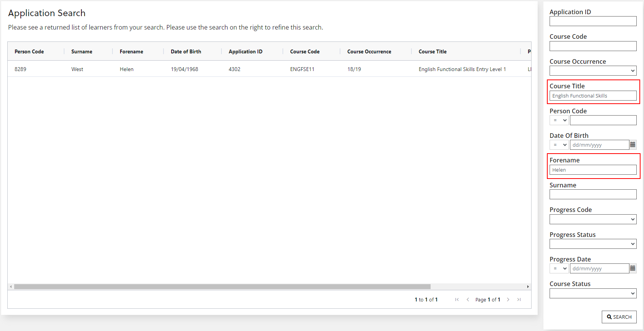Screen dimensions: 644x331
Task: Go to previous page of results
Action: [468, 300]
